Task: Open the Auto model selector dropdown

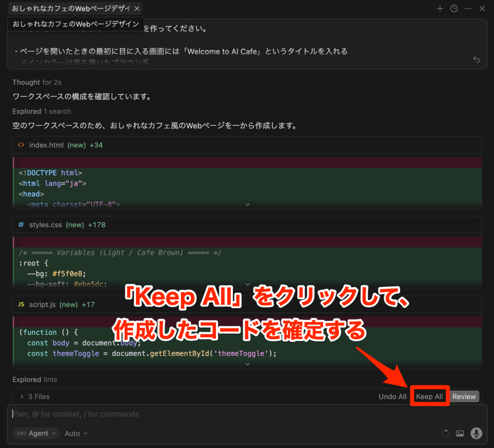Action: 76,433
